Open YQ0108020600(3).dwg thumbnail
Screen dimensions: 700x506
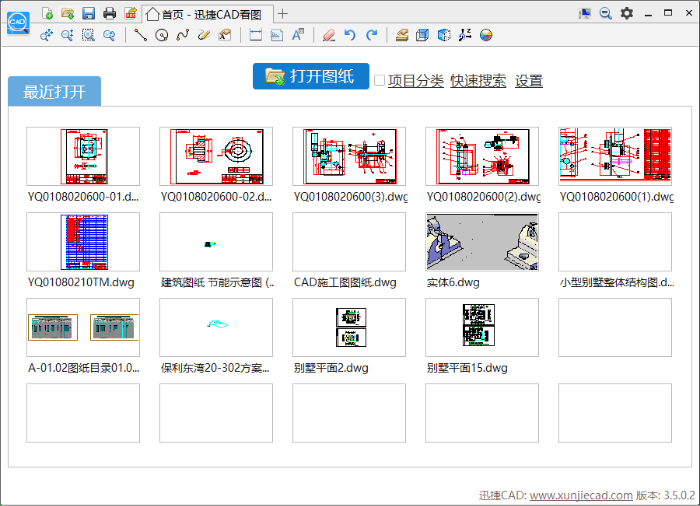click(349, 156)
